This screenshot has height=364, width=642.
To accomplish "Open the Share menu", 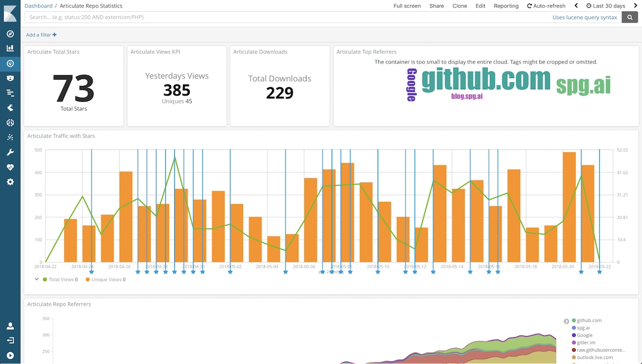I will [437, 6].
